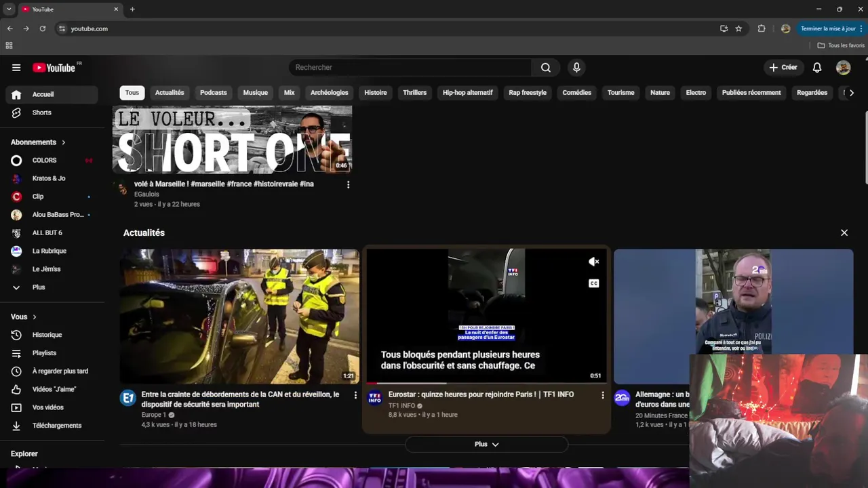Open Chrome extensions puzzle icon
This screenshot has width=868, height=488.
pyautogui.click(x=762, y=28)
